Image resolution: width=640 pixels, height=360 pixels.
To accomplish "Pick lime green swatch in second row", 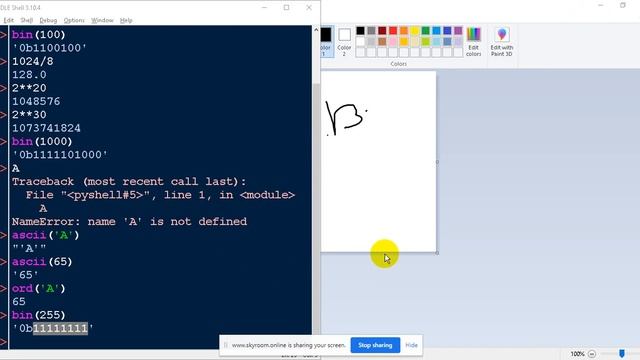I will pyautogui.click(x=426, y=41).
